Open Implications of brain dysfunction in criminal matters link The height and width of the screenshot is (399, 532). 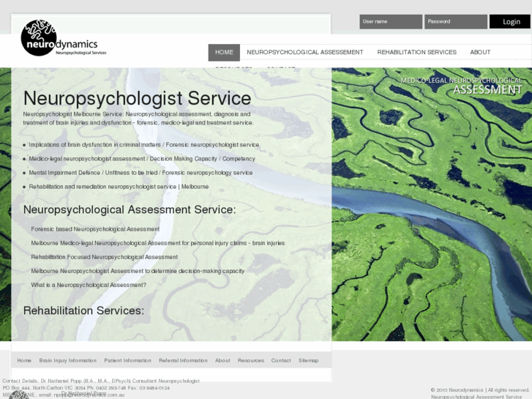[x=144, y=145]
